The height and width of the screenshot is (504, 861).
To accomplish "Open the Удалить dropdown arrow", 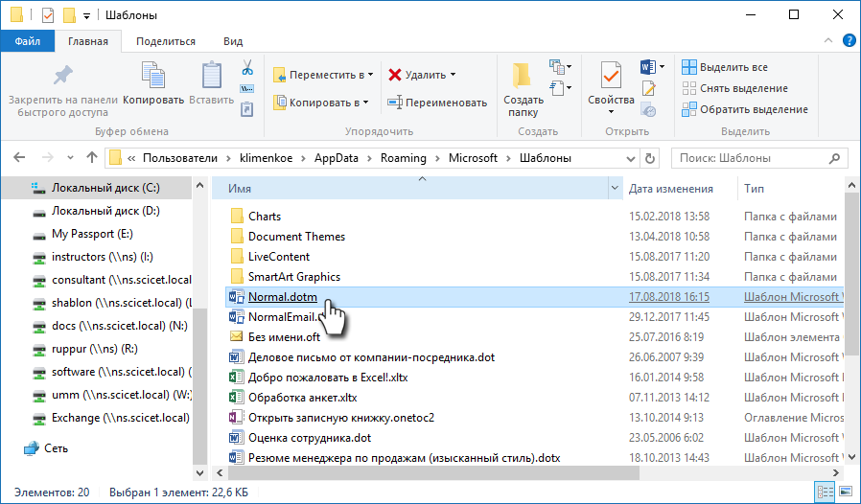I will pos(453,75).
